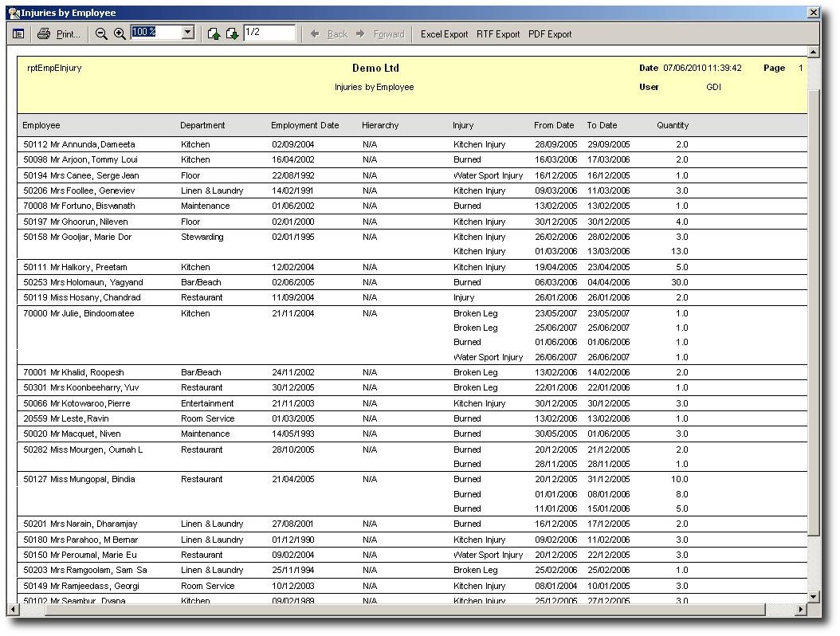Click the printer icon
The width and height of the screenshot is (840, 636).
click(44, 33)
